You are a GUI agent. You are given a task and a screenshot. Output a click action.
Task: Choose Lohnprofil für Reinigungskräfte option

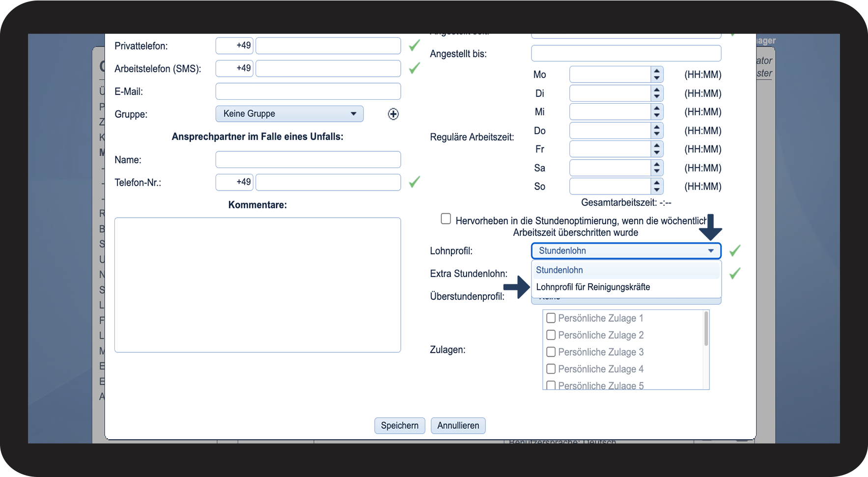click(x=626, y=287)
